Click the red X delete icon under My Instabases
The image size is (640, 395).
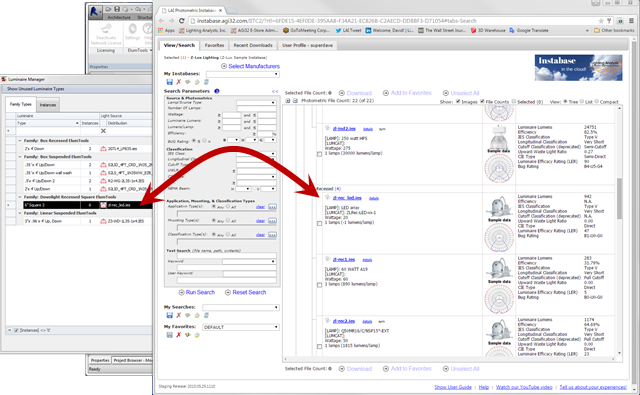(x=178, y=82)
